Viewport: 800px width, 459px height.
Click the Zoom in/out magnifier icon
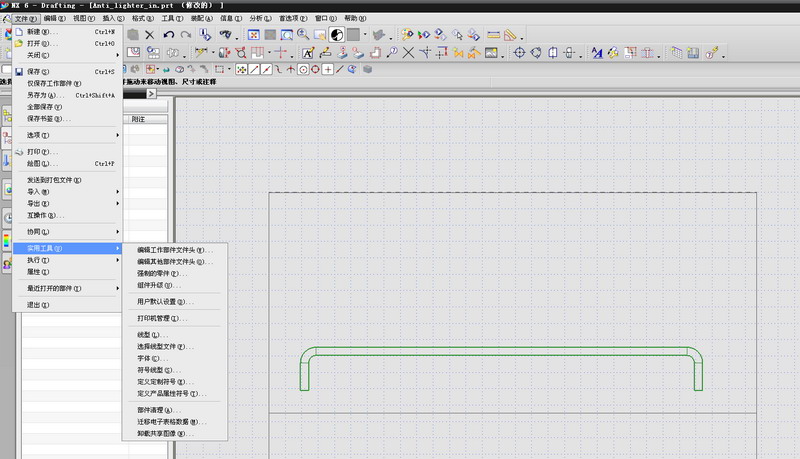(x=303, y=35)
